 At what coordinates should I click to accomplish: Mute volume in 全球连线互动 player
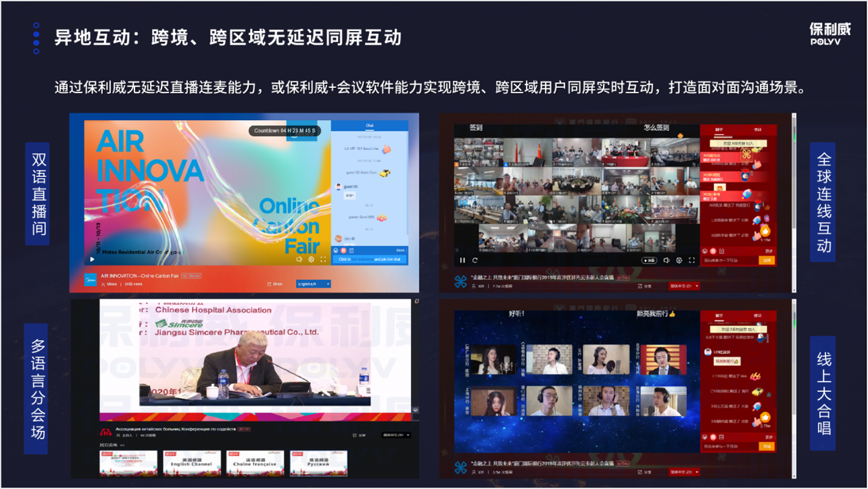click(666, 260)
